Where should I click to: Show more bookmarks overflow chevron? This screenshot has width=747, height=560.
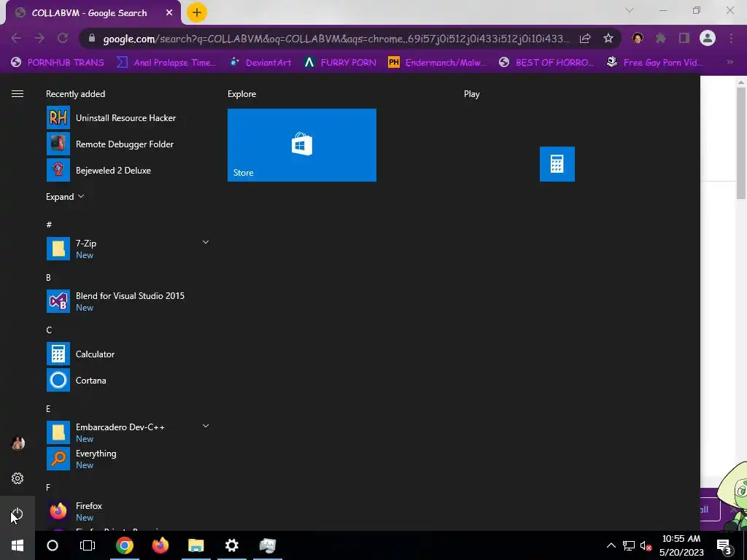tap(729, 62)
